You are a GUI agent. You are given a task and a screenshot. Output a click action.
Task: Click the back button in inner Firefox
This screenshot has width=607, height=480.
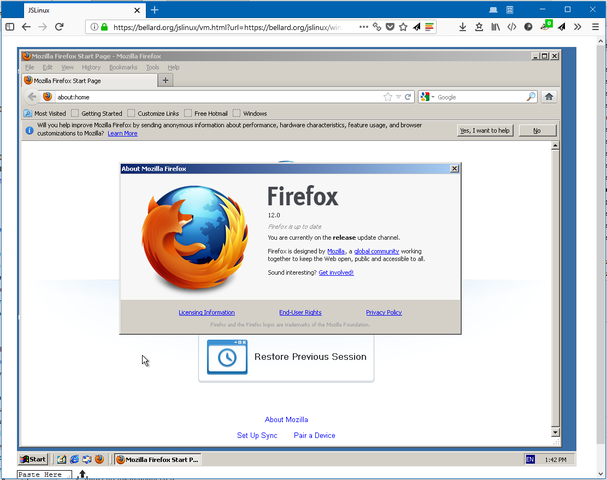[32, 97]
